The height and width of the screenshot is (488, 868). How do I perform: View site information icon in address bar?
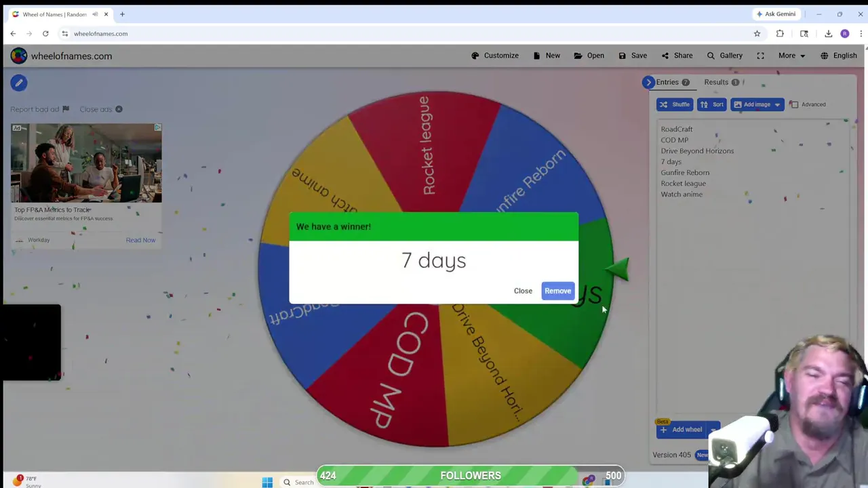click(65, 33)
